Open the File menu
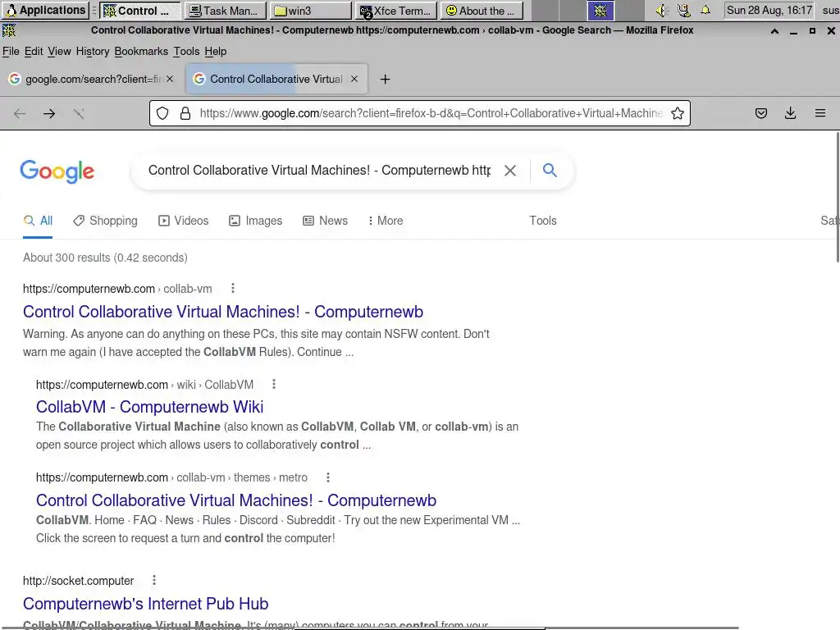 coord(11,52)
